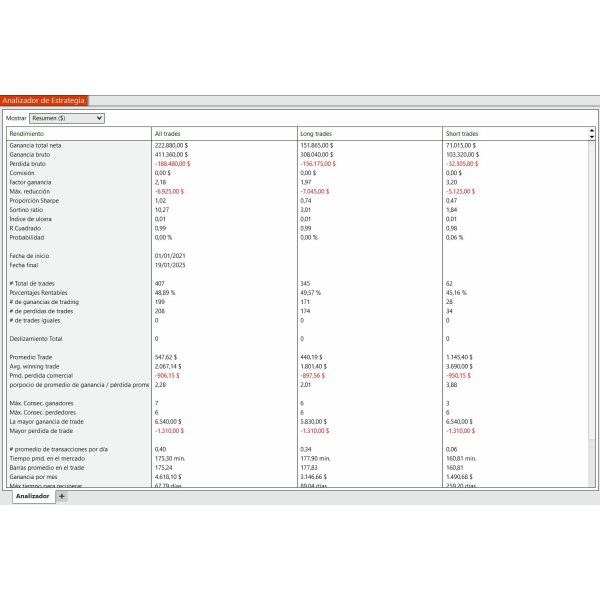Screen dimensions: 600x600
Task: Open the Mostrar dropdown showing Resumen ($)
Action: click(67, 117)
